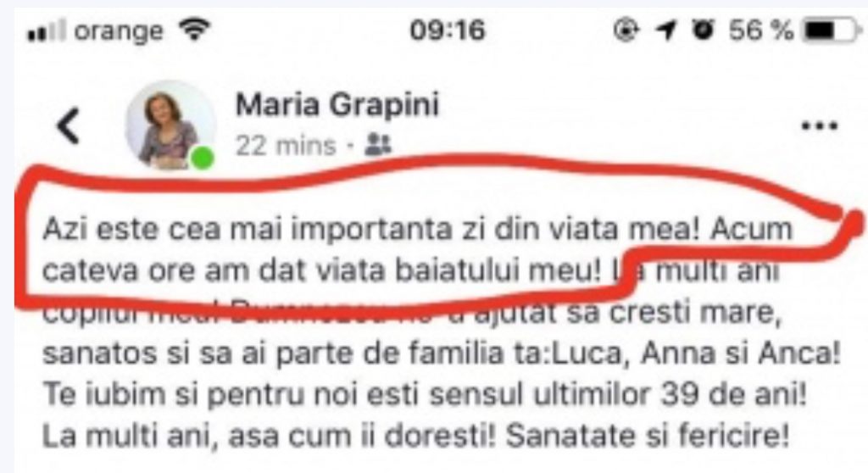Click the last line 'Sanatate si fericire!'
Image resolution: width=868 pixels, height=473 pixels.
[x=647, y=437]
